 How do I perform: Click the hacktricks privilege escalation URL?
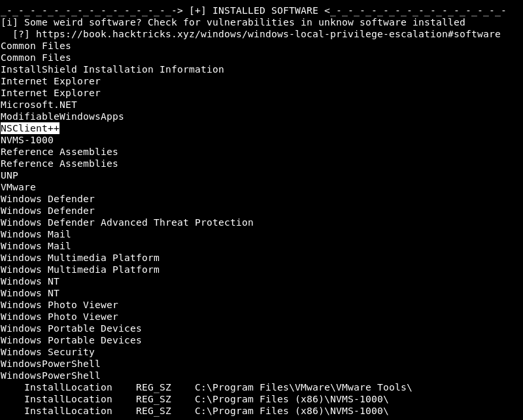coord(268,34)
